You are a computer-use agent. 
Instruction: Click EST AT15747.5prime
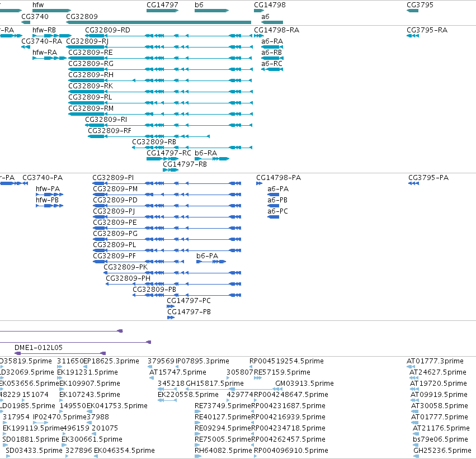pyautogui.click(x=177, y=372)
